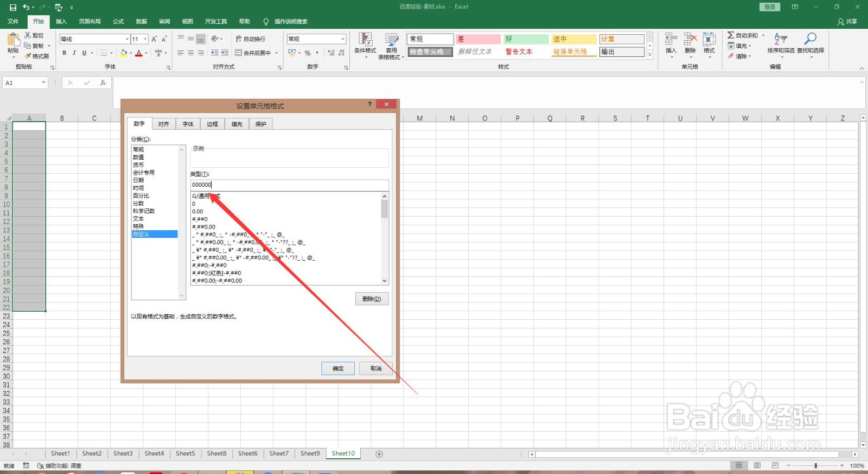
Task: Click the decrease decimal icon
Action: [341, 53]
